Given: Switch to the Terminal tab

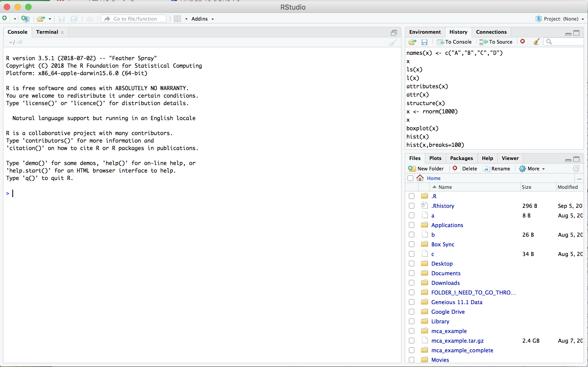Looking at the screenshot, I should (x=47, y=32).
